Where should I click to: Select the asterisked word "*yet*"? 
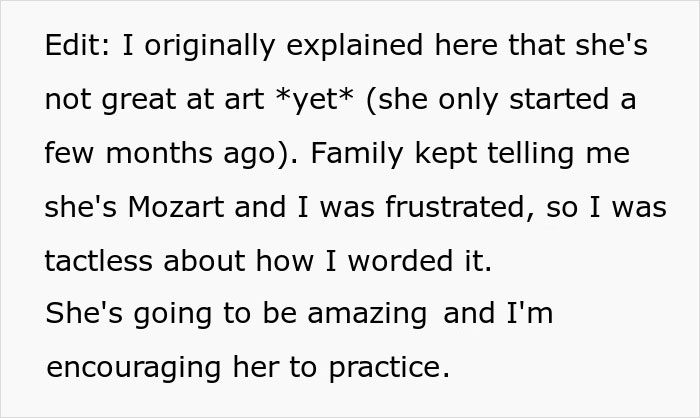point(315,99)
